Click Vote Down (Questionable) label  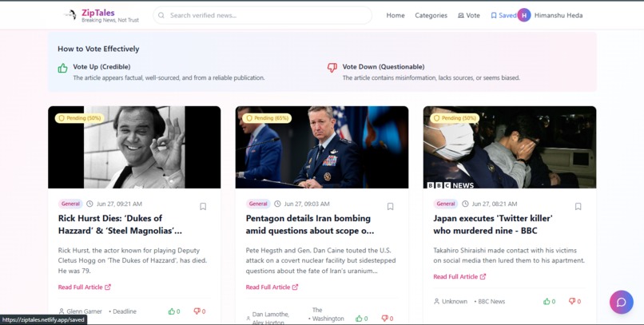click(x=384, y=66)
